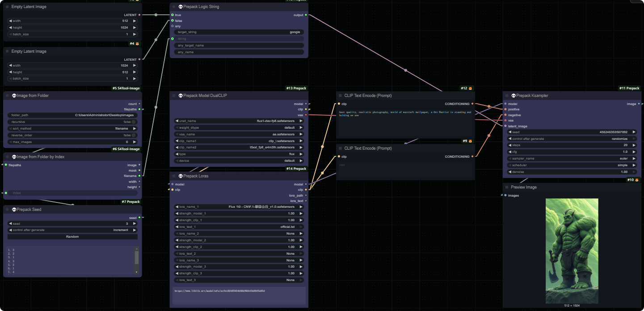The image size is (644, 311).
Task: Click the Prepack Model DualCLIP collapse dot
Action: coord(174,96)
